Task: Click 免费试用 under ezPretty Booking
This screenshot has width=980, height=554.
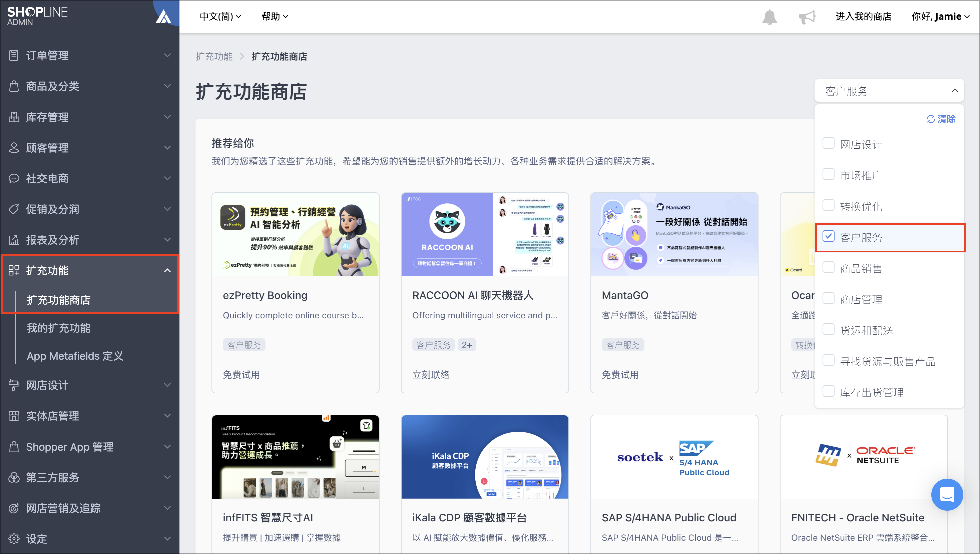Action: point(241,375)
